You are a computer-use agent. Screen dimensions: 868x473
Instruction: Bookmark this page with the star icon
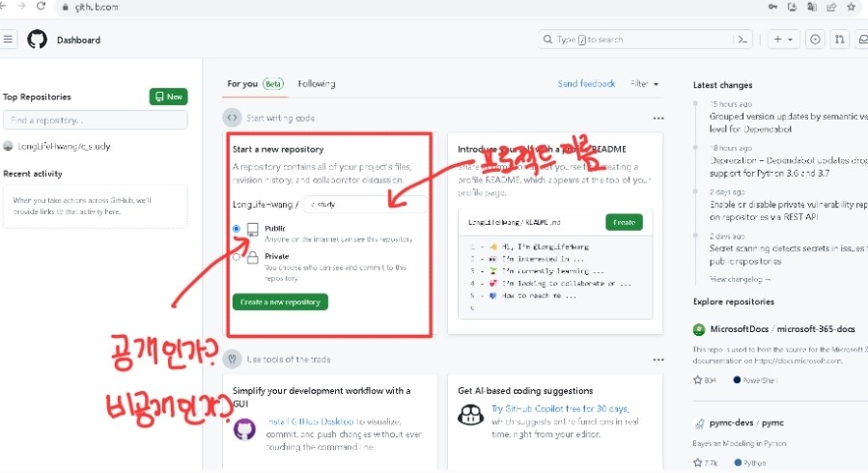click(x=851, y=7)
